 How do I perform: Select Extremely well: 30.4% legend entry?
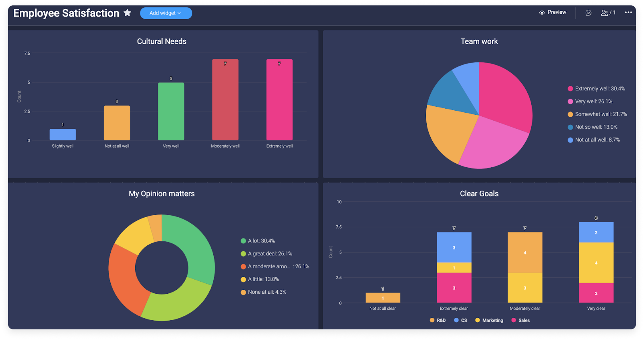pos(596,89)
